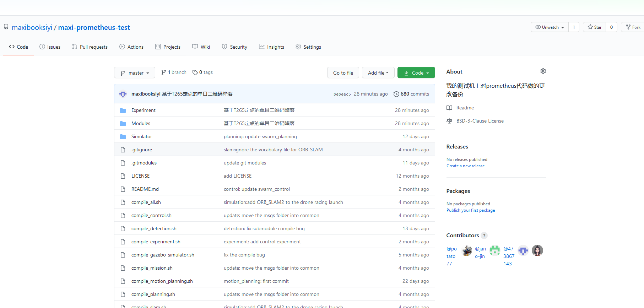Click the .gitignore file icon
Viewport: 644px width, 308px height.
click(x=123, y=150)
